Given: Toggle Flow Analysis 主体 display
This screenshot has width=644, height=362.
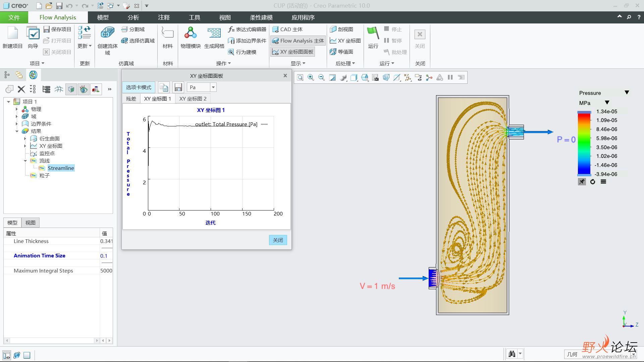Looking at the screenshot, I should (298, 41).
